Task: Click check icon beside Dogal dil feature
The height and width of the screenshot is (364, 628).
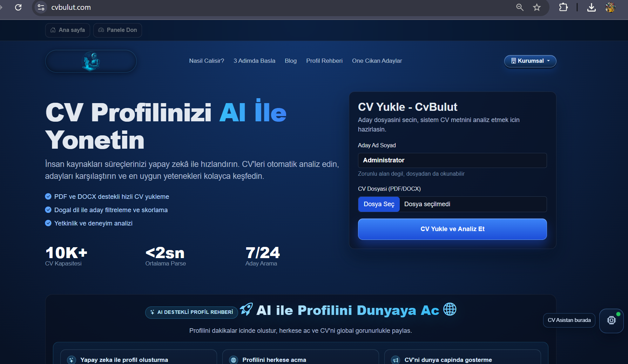Action: tap(48, 210)
